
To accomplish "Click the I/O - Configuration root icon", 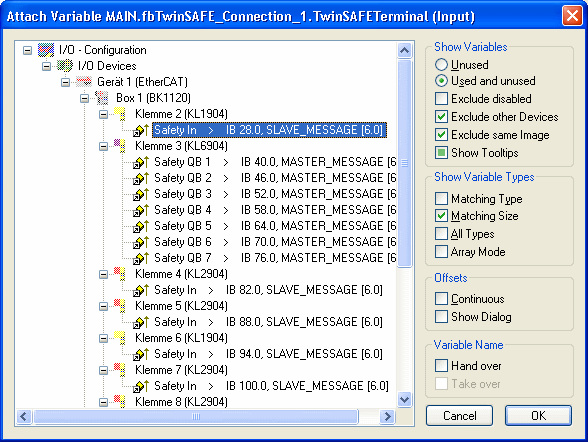I will click(46, 50).
